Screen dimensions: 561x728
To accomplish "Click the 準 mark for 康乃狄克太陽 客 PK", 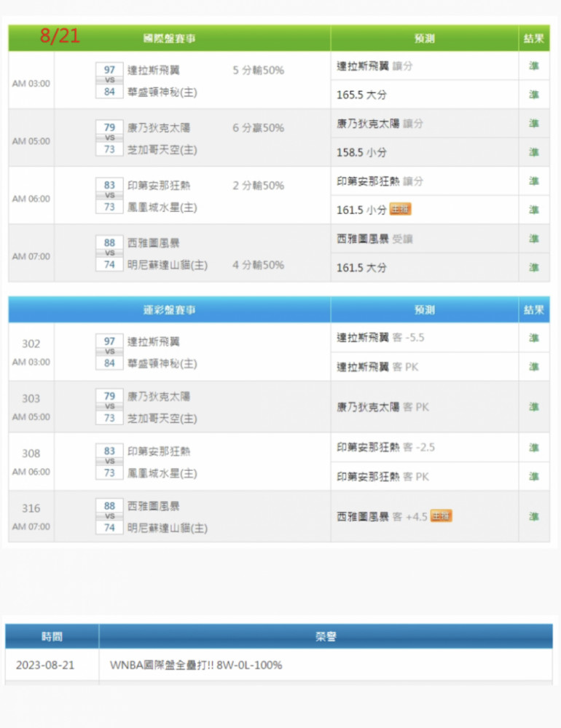I will click(x=533, y=406).
